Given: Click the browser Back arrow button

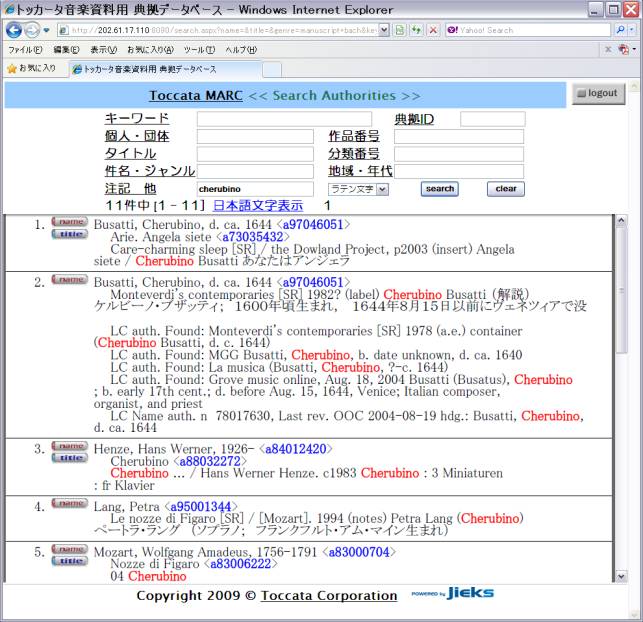Looking at the screenshot, I should click(14, 30).
